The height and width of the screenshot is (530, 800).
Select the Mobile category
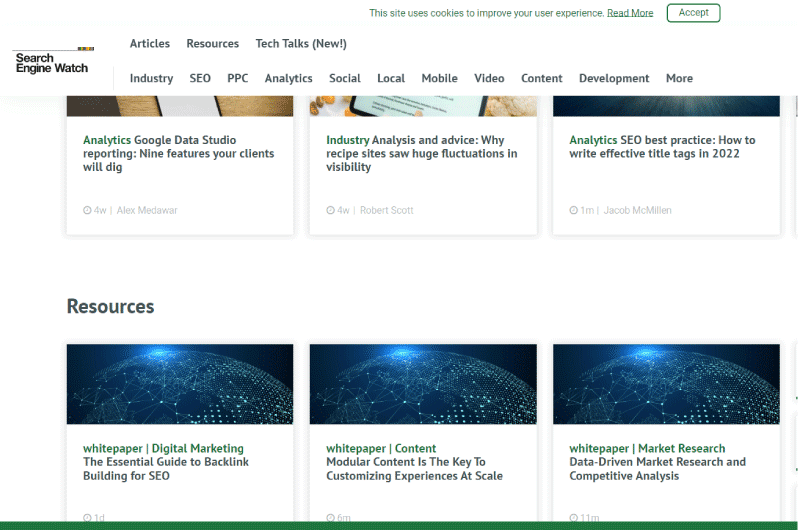click(439, 79)
